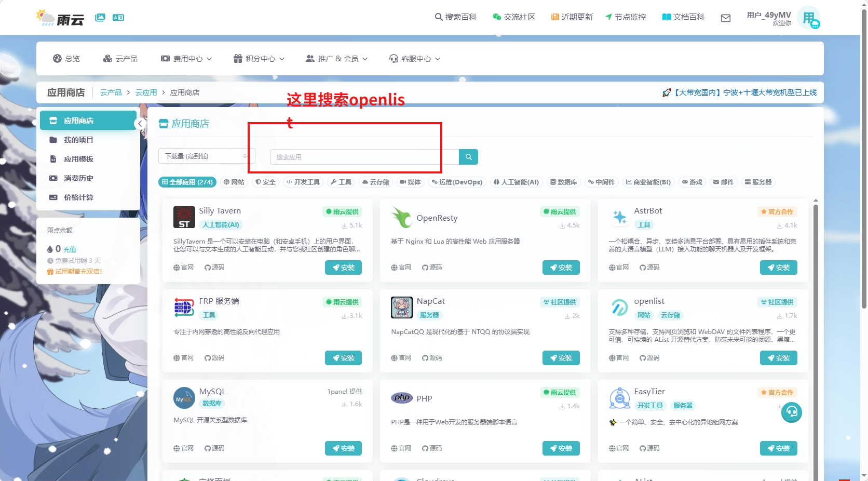Open 搜索百科 in top navigation
The width and height of the screenshot is (868, 481).
tap(456, 17)
